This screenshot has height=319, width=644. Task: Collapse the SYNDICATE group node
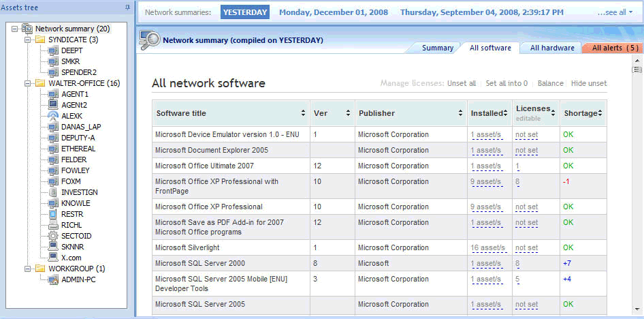[x=27, y=40]
